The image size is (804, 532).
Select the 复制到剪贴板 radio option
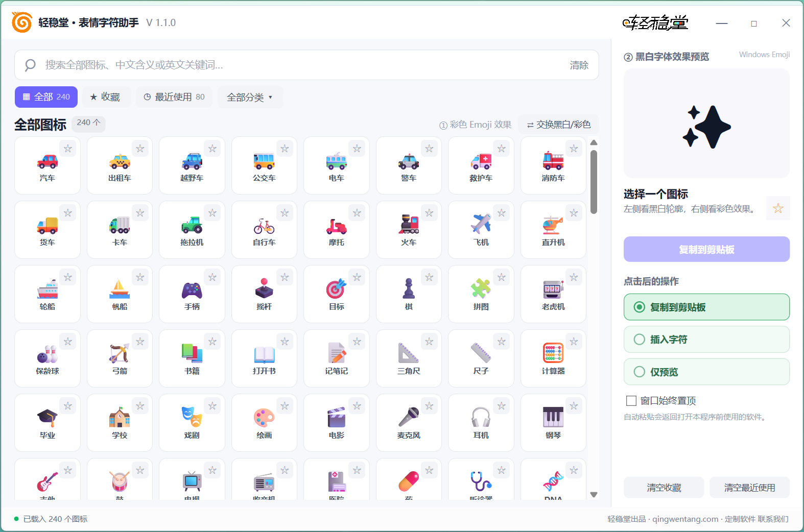pyautogui.click(x=706, y=307)
